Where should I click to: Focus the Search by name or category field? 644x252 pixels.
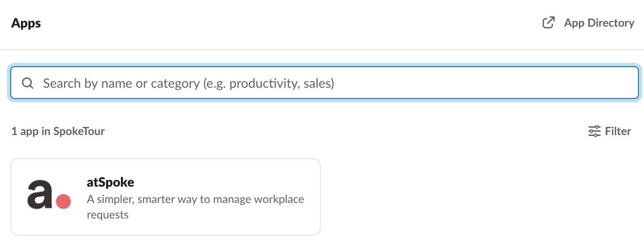click(x=325, y=83)
